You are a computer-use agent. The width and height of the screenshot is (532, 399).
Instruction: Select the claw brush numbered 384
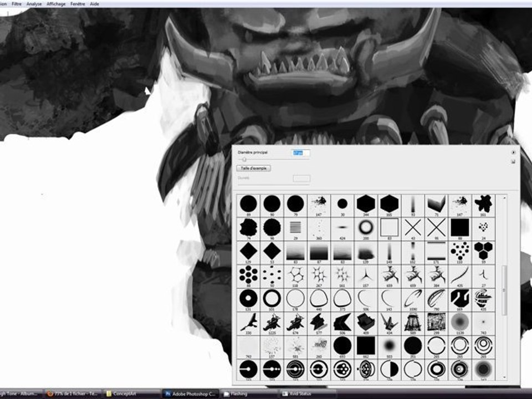pyautogui.click(x=436, y=276)
